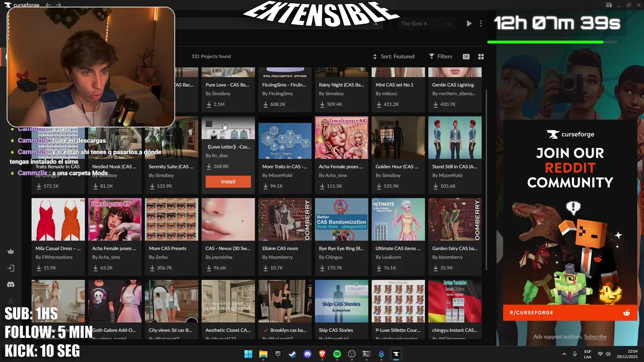Open the Discord icon in sidebar

(11, 285)
